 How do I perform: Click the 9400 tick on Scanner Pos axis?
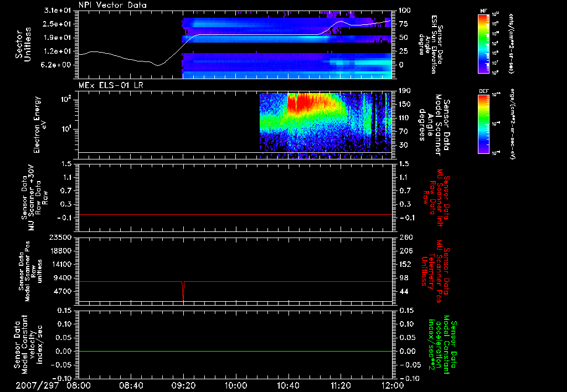[x=62, y=278]
